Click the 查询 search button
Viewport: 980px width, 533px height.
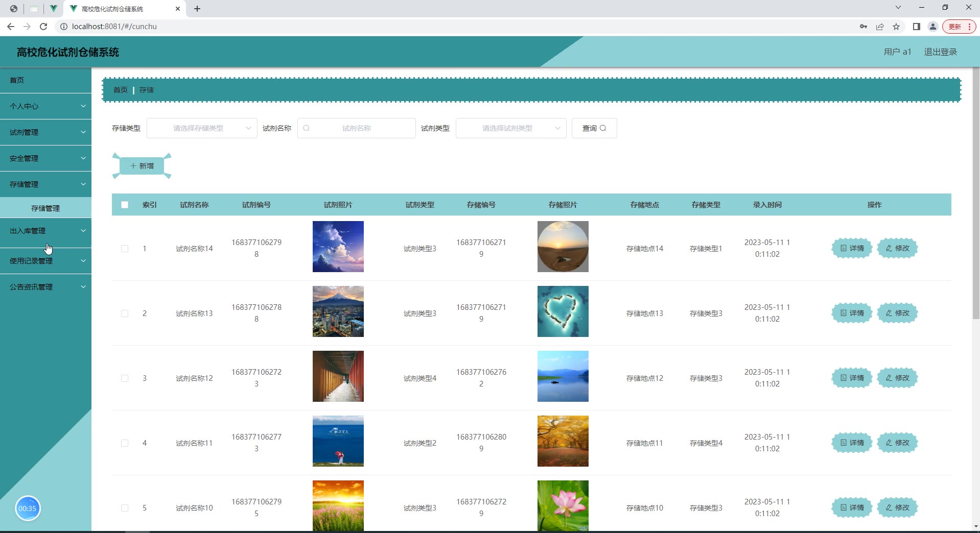click(594, 128)
